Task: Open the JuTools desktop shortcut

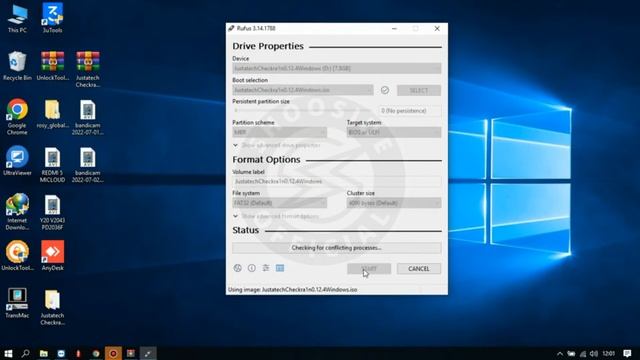Action: tap(52, 18)
